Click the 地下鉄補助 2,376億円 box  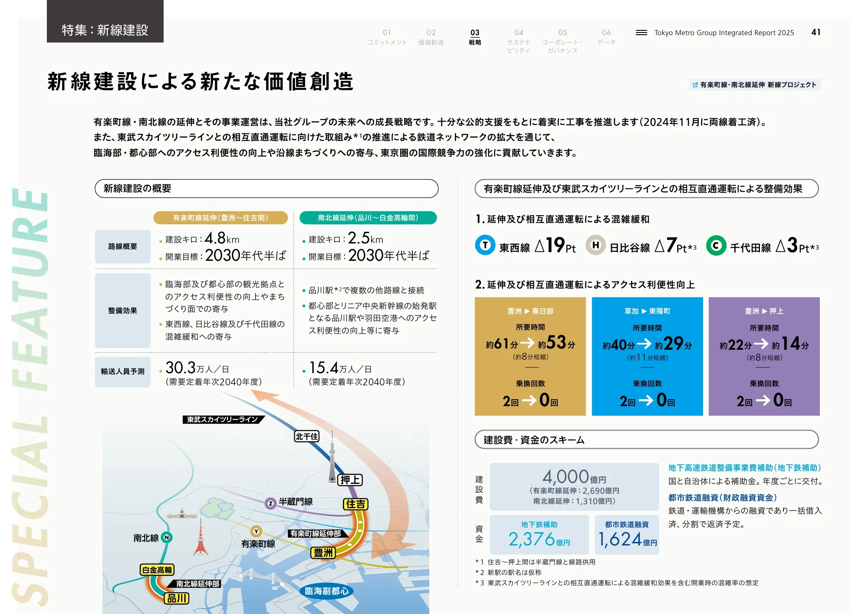point(539,535)
